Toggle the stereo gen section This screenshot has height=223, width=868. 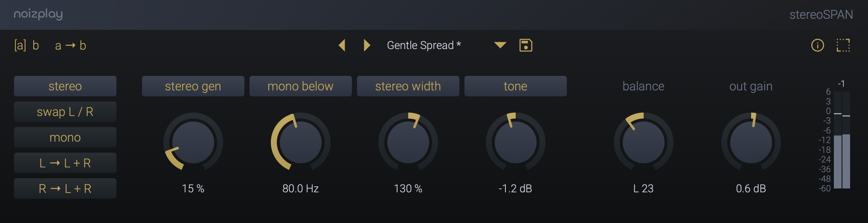point(193,86)
